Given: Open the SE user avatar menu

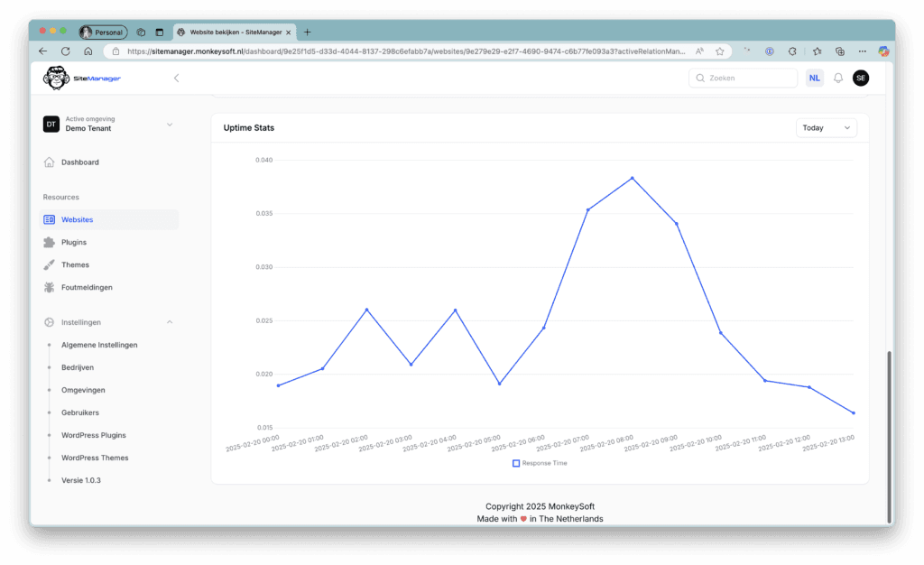Looking at the screenshot, I should pyautogui.click(x=861, y=79).
